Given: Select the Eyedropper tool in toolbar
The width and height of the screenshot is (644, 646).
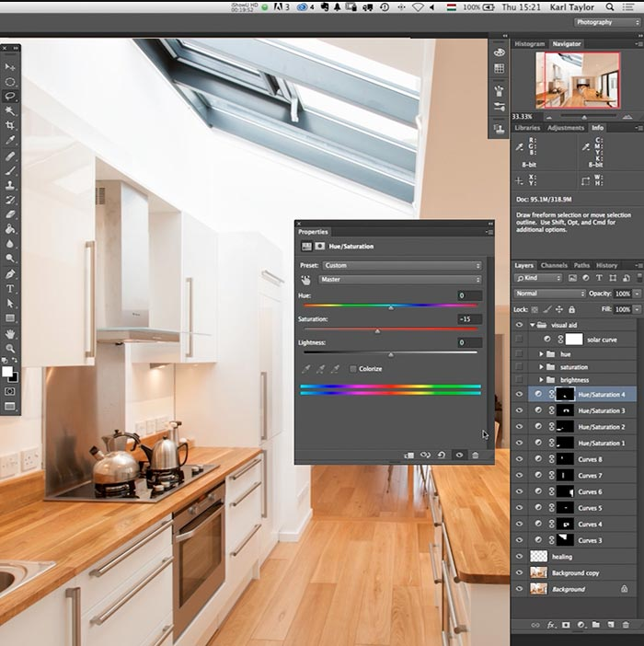Looking at the screenshot, I should (10, 140).
